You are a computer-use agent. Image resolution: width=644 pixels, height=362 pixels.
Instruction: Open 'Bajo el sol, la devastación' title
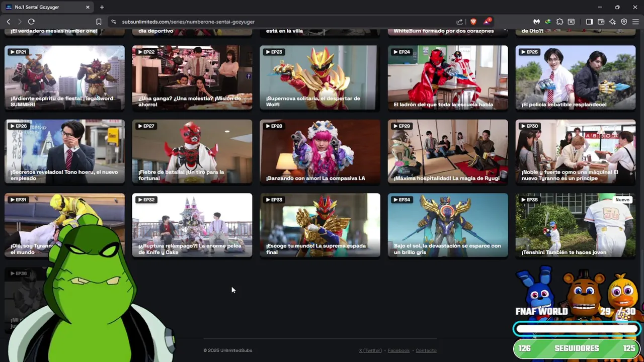[447, 249]
